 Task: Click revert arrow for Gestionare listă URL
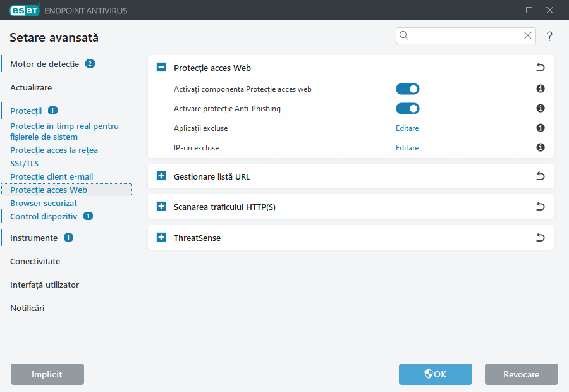[540, 176]
